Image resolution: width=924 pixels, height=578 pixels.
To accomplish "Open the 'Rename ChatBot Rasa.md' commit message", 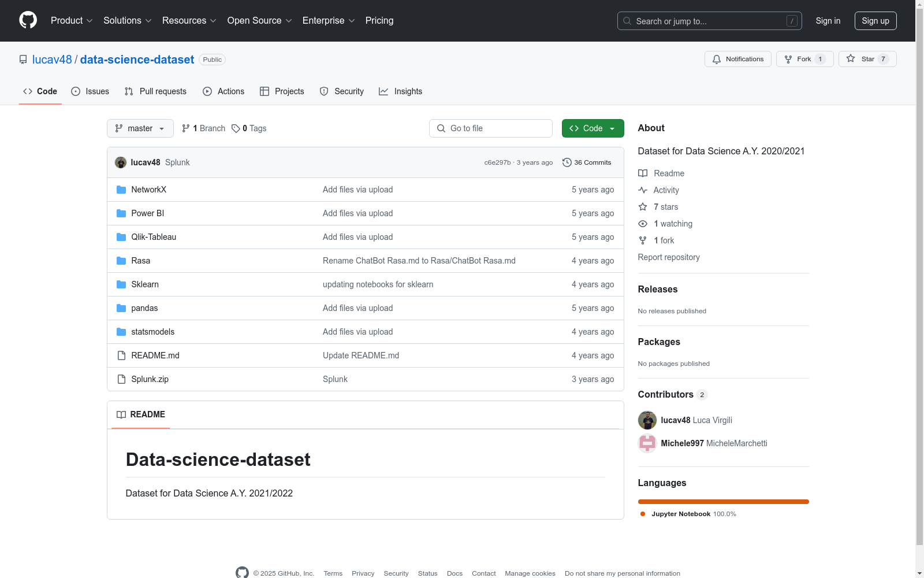I will [419, 261].
